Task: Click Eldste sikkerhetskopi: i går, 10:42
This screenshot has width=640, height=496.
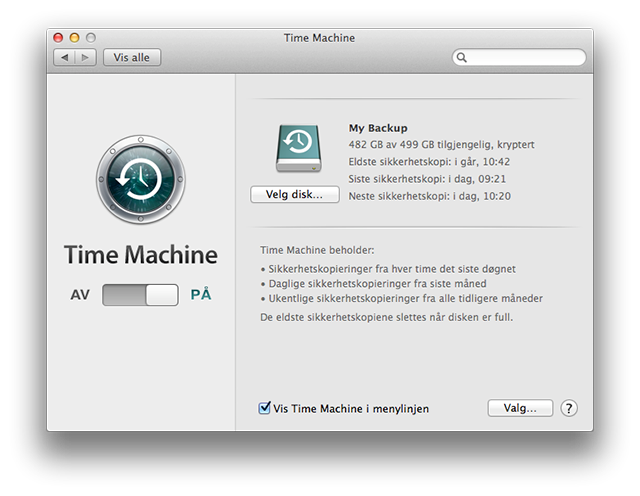Action: 429,162
